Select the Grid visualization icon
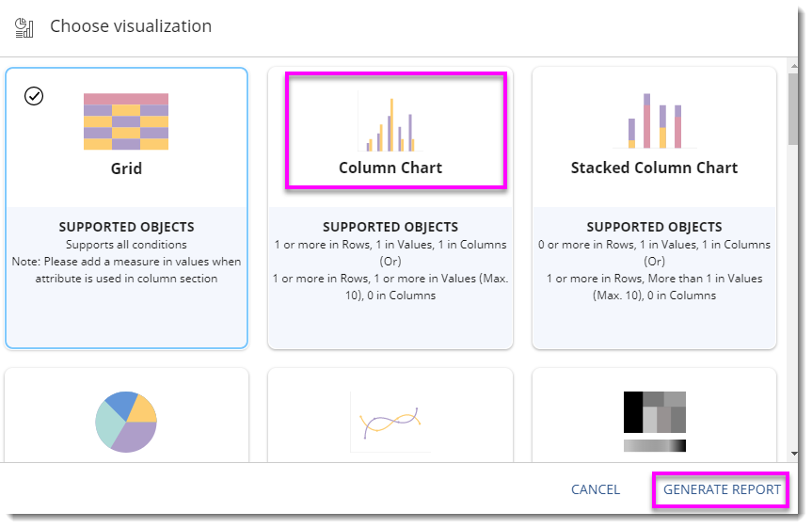This screenshot has height=528, width=812. coord(126,121)
